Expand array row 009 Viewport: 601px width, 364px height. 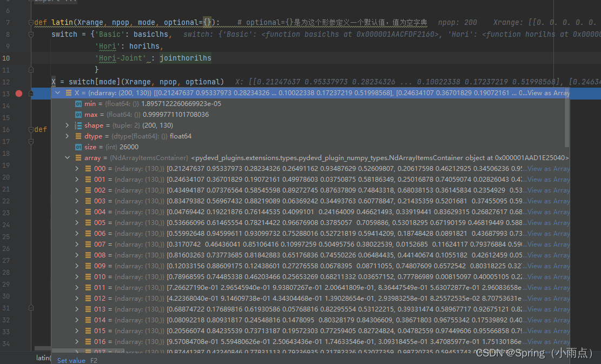(x=77, y=266)
